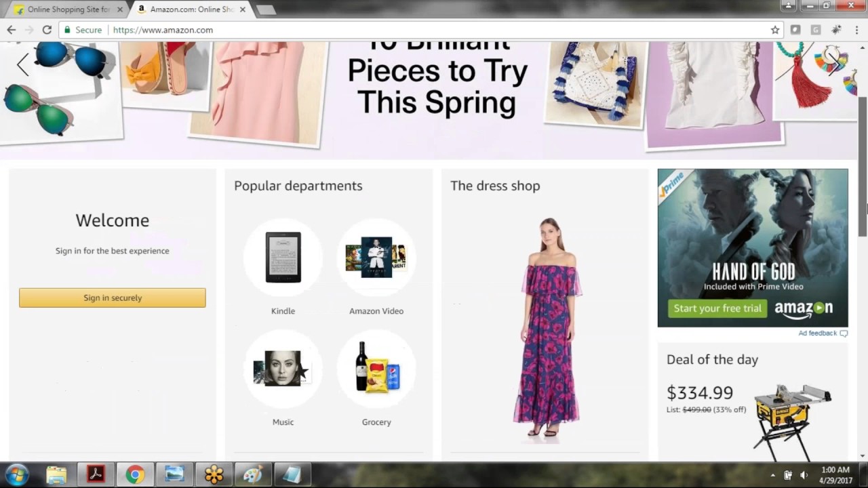Screen dimensions: 868x488
Task: Click the Chrome taskbar icon
Action: [x=135, y=475]
